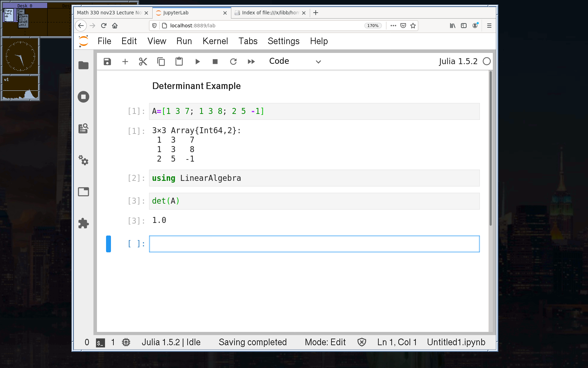588x368 pixels.
Task: Show running terminals and kernels panel
Action: click(83, 97)
